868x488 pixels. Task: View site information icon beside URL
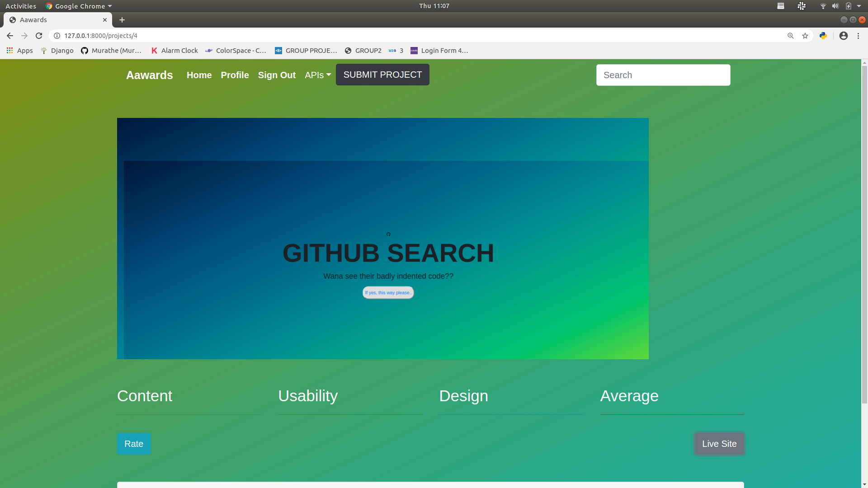point(57,36)
